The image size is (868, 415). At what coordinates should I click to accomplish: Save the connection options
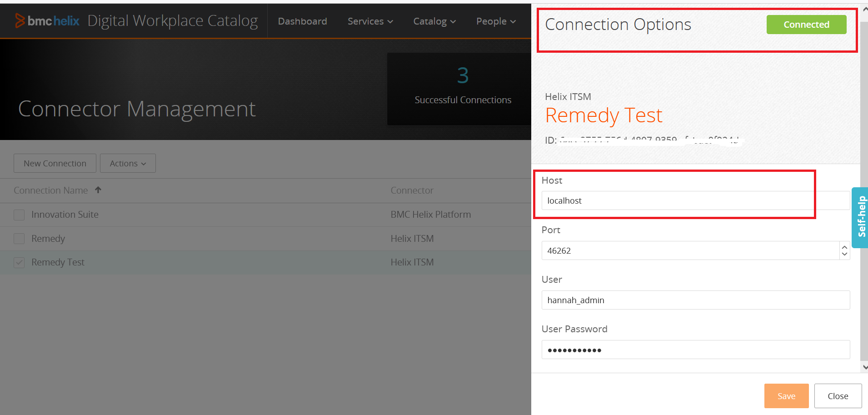(786, 396)
